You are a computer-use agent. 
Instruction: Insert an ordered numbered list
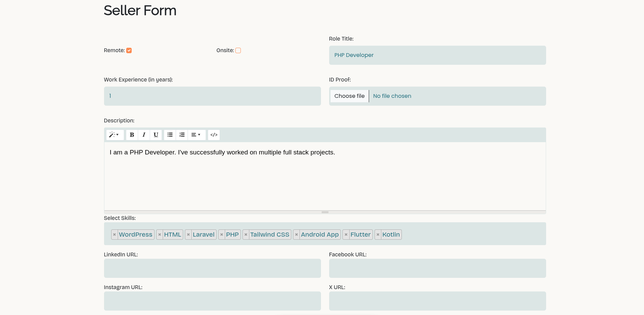pyautogui.click(x=182, y=135)
